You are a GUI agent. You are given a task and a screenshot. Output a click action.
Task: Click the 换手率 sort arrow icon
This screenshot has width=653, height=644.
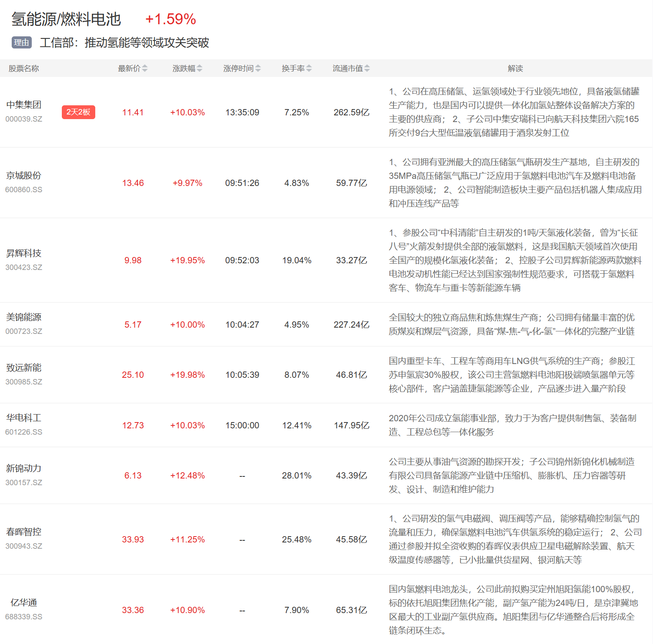point(309,69)
